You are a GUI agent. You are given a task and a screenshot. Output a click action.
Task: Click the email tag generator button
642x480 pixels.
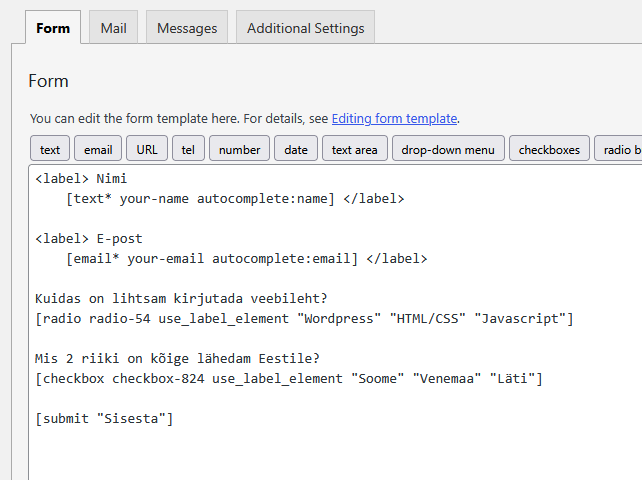tap(98, 150)
